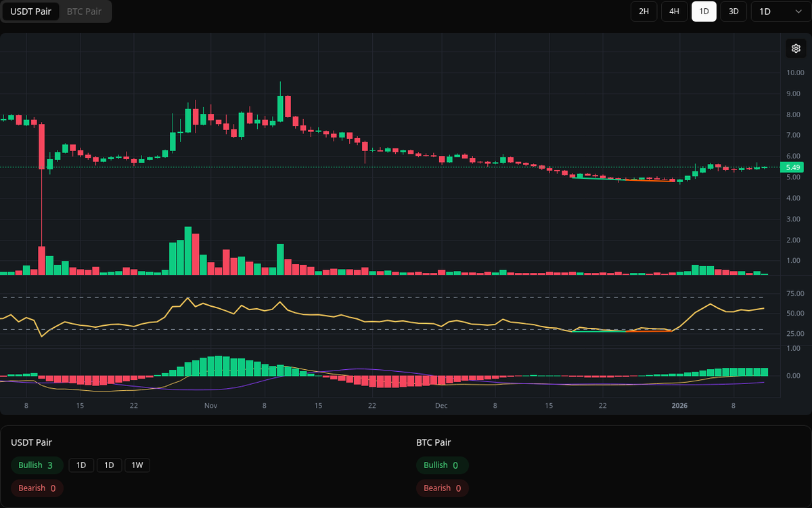Click the Bullish 0 badge under BTC Pair
Image resolution: width=812 pixels, height=508 pixels.
point(442,465)
